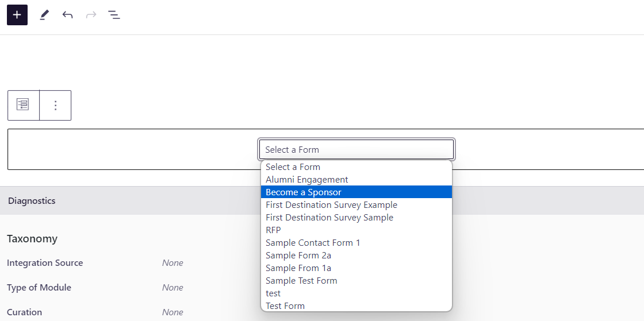Select Sample Test Form option
The width and height of the screenshot is (644, 321).
(301, 281)
